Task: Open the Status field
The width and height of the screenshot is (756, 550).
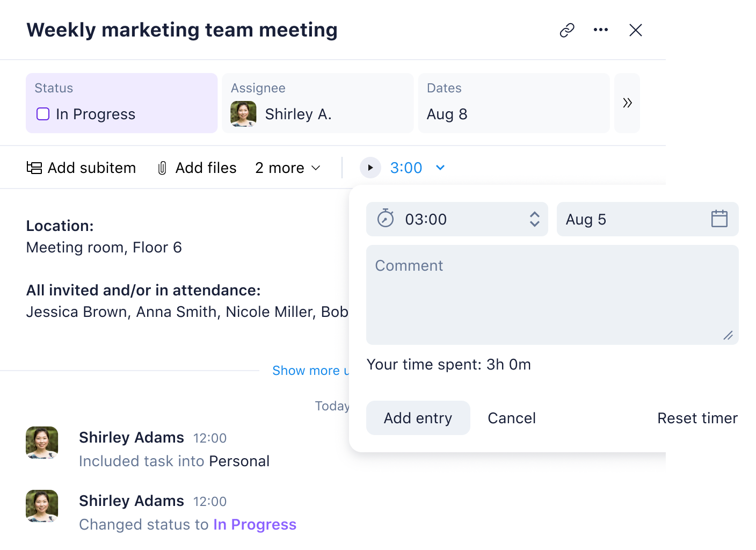Action: [121, 103]
